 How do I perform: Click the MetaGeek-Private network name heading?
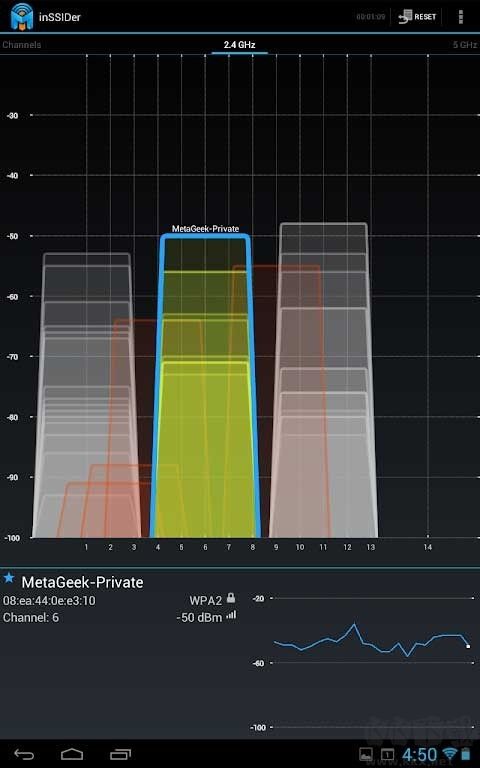pyautogui.click(x=82, y=582)
